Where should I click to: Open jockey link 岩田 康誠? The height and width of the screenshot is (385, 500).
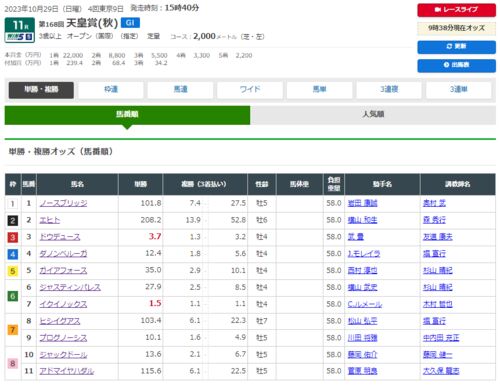362,203
